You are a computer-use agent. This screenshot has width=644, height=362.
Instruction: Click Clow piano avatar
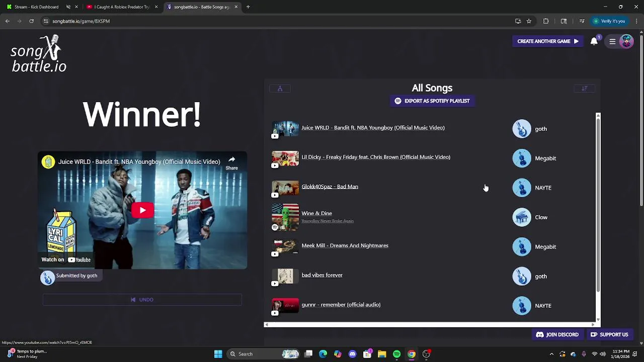[x=522, y=217]
